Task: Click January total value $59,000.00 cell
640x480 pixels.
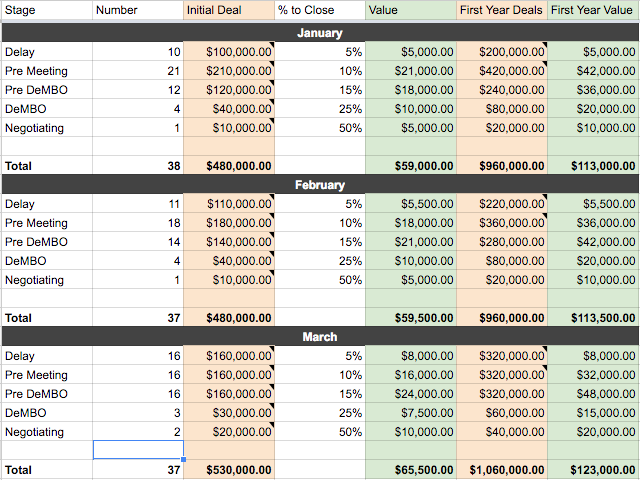Action: (411, 166)
